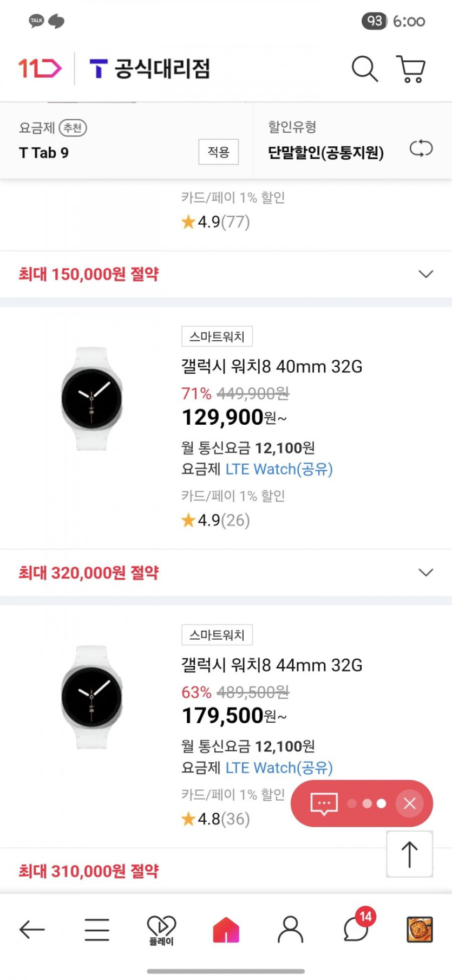This screenshot has width=452, height=980.
Task: Expand the 최대 320,000원 절약 section
Action: (x=426, y=573)
